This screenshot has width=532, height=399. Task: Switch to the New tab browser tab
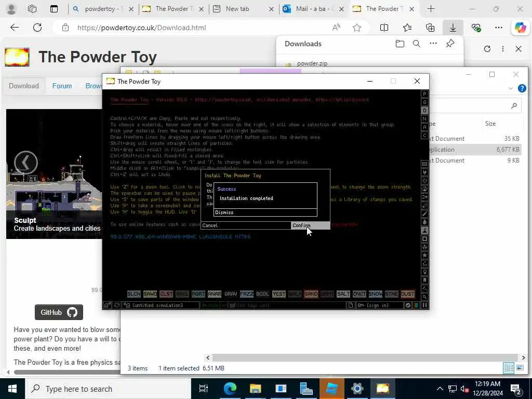tap(243, 9)
